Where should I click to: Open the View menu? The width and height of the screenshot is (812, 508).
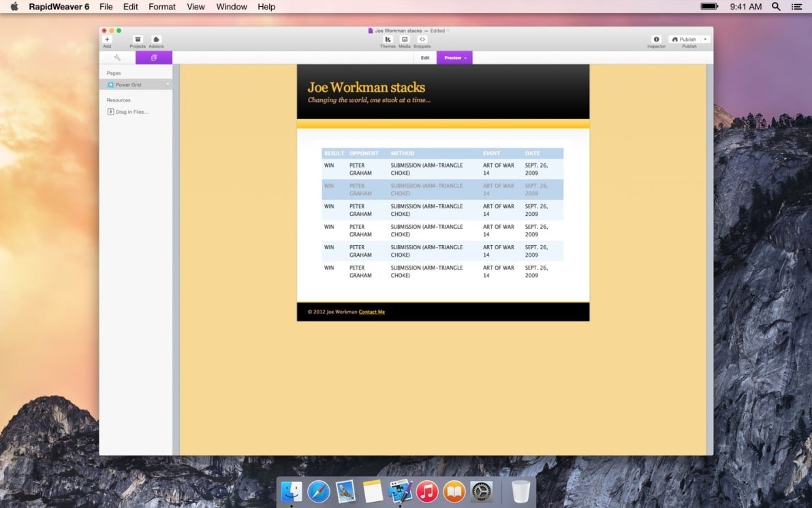[196, 7]
